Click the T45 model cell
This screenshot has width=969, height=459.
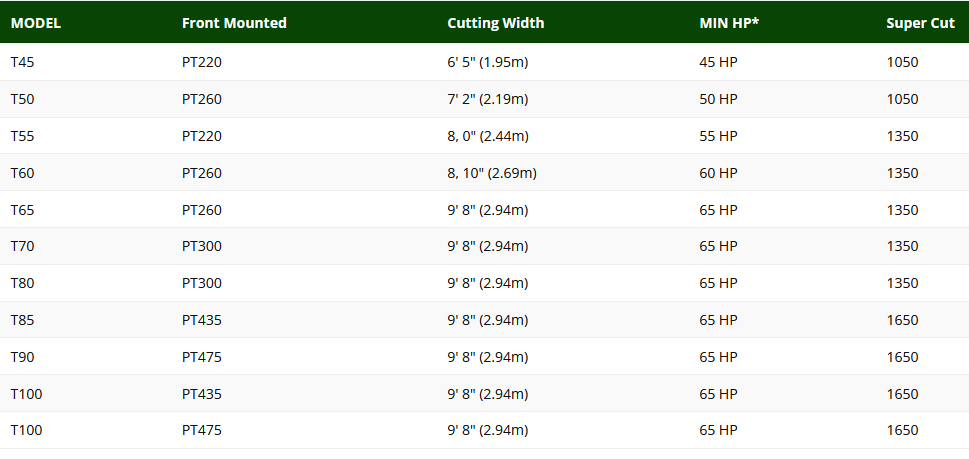pos(23,62)
